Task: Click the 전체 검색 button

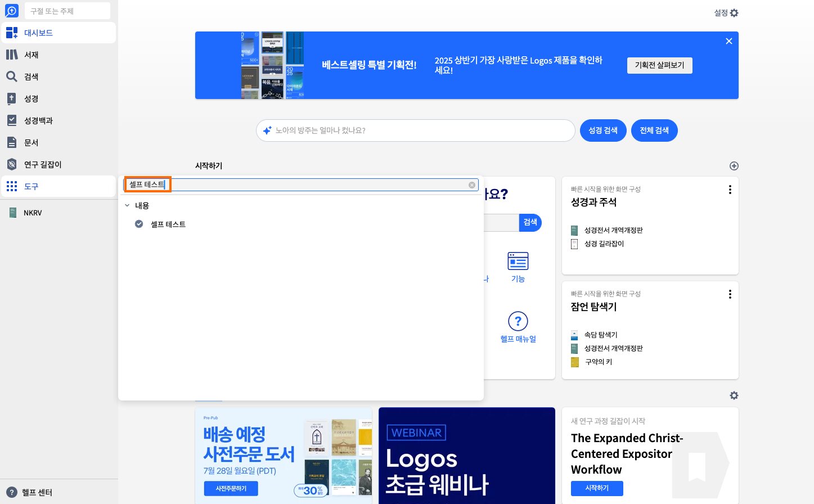Action: pos(654,130)
